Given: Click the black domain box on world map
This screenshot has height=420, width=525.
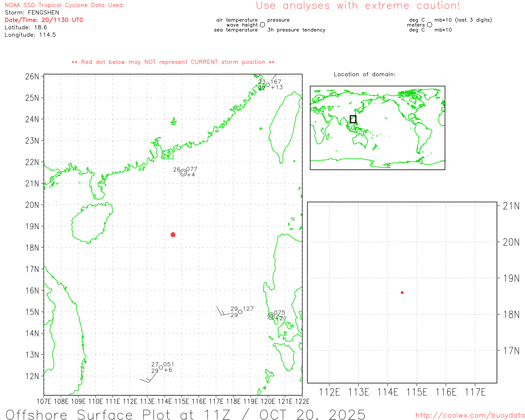Looking at the screenshot, I should point(353,119).
